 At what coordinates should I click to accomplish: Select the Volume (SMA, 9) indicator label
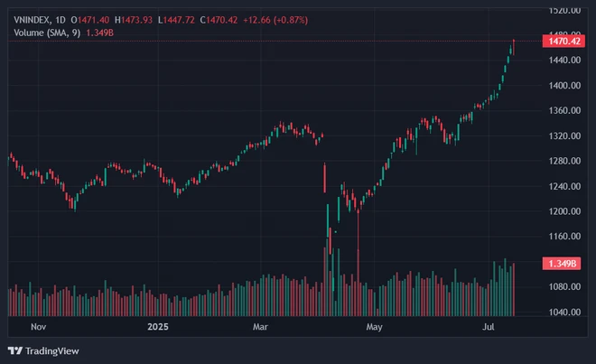(52, 33)
